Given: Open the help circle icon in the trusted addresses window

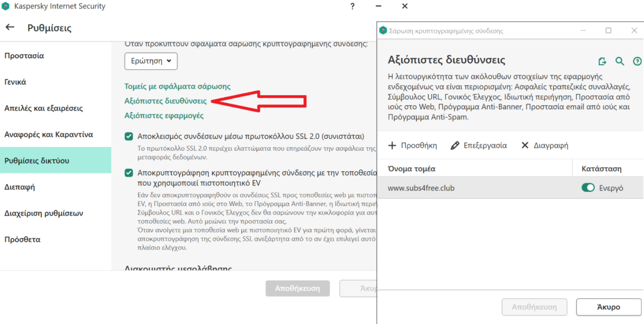Looking at the screenshot, I should click(637, 61).
